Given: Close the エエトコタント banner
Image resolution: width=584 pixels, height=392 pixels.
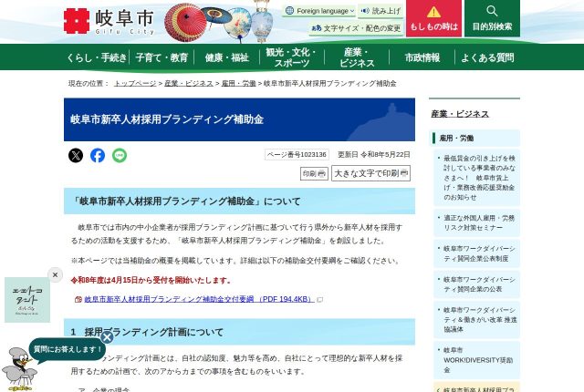Looking at the screenshot, I should (x=55, y=274).
